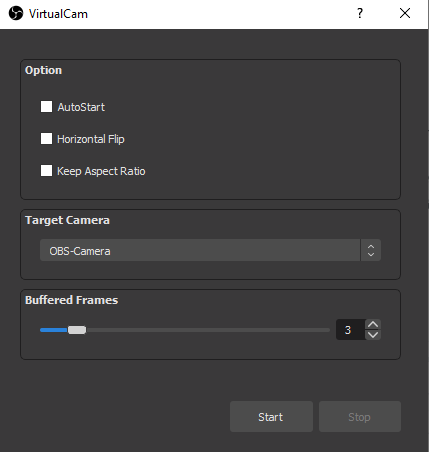Enable the AutoStart checkbox
The width and height of the screenshot is (429, 452).
[46, 107]
